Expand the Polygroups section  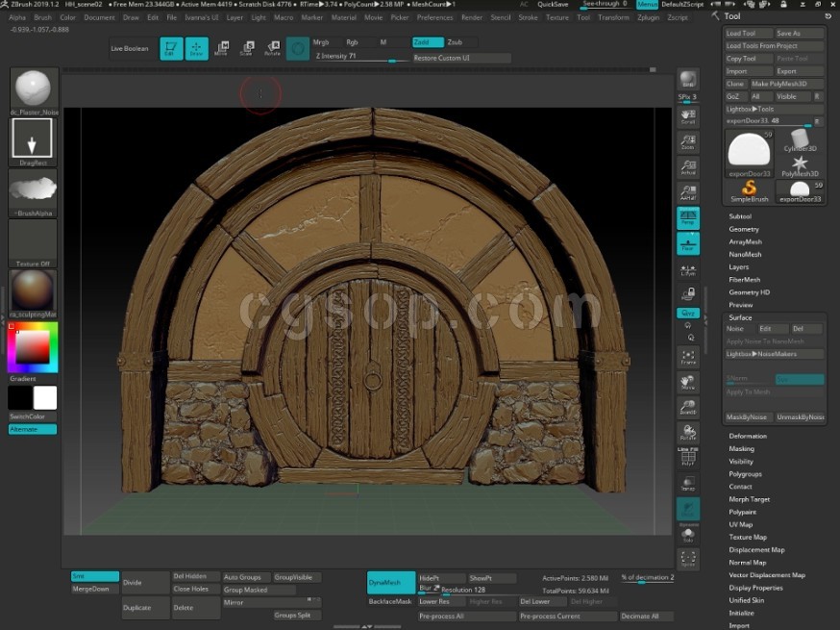745,474
